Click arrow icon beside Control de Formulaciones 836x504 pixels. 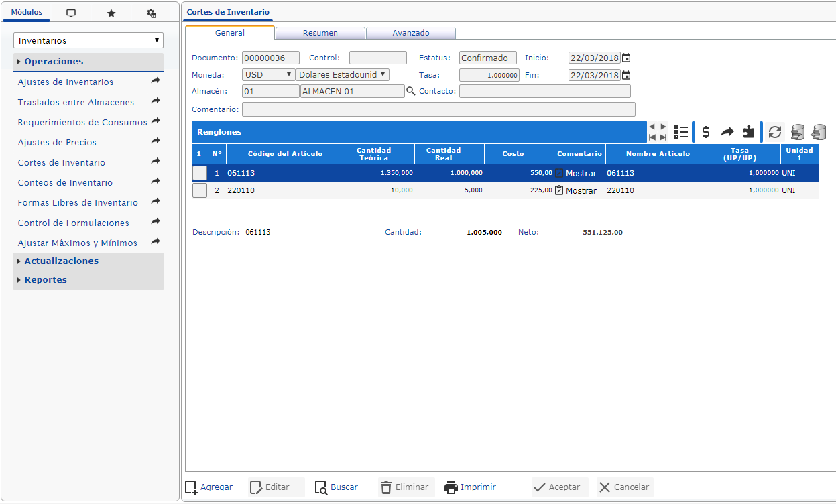(156, 221)
